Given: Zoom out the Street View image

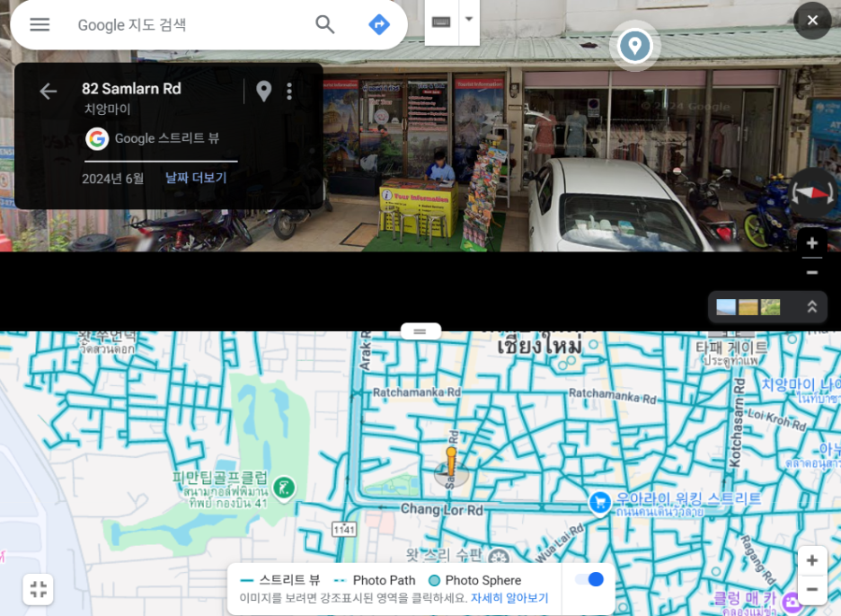Looking at the screenshot, I should tap(812, 272).
